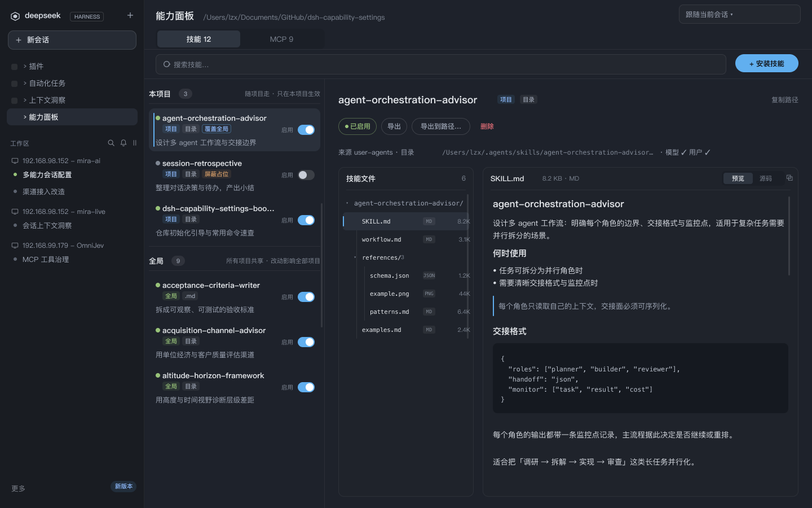Click the MD badge on workflow.md row
Screen dimensions: 812x508
click(429, 239)
